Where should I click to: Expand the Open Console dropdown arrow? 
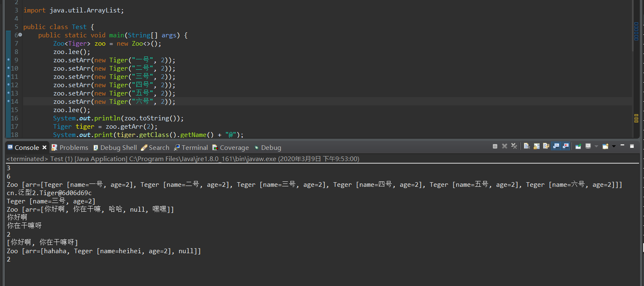tap(614, 146)
